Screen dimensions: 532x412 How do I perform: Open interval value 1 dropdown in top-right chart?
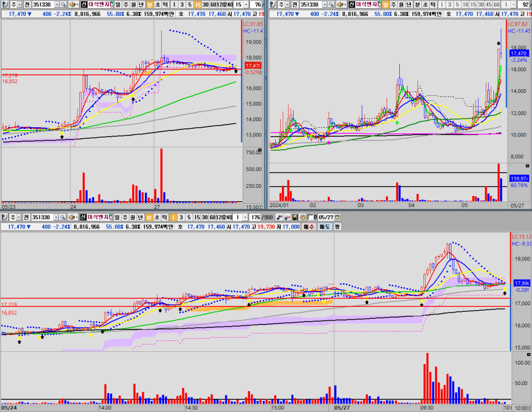click(x=514, y=4)
